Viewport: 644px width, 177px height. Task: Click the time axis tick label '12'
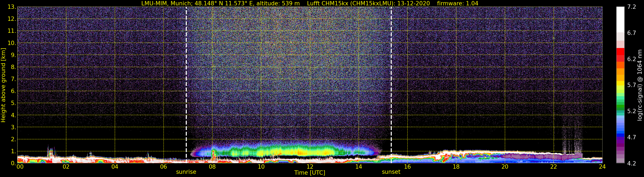(x=310, y=167)
